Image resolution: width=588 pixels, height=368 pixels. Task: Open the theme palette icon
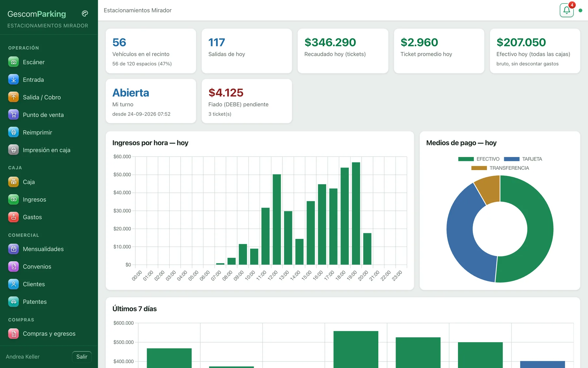[85, 13]
